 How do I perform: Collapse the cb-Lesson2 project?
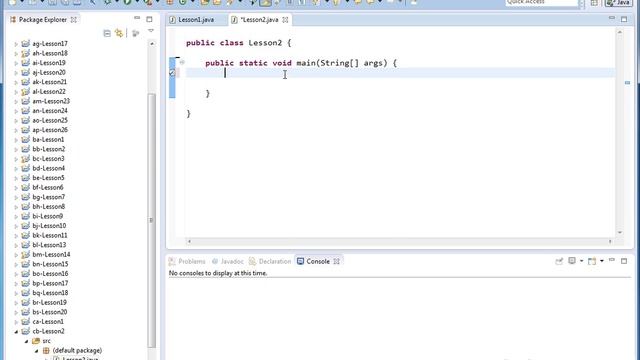tap(16, 331)
